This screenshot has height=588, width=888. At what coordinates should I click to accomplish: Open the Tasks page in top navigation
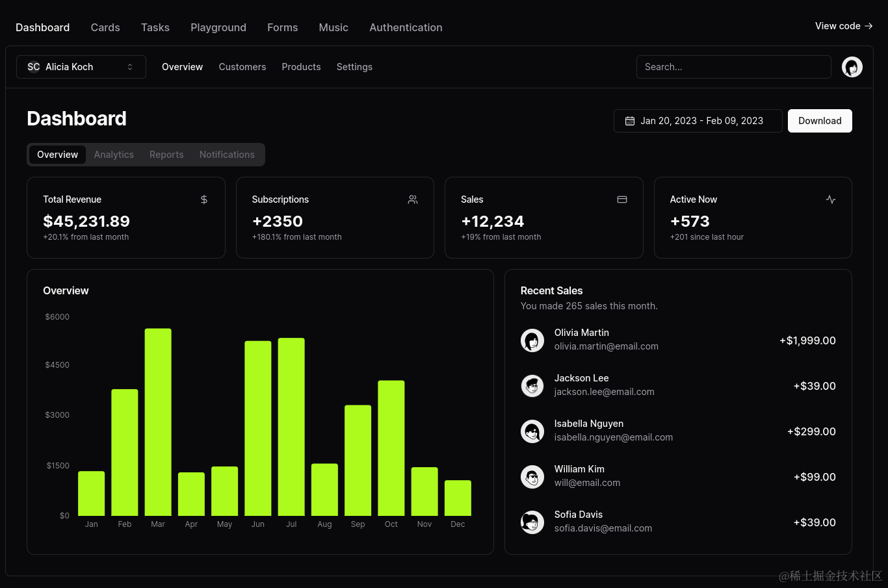pyautogui.click(x=155, y=27)
